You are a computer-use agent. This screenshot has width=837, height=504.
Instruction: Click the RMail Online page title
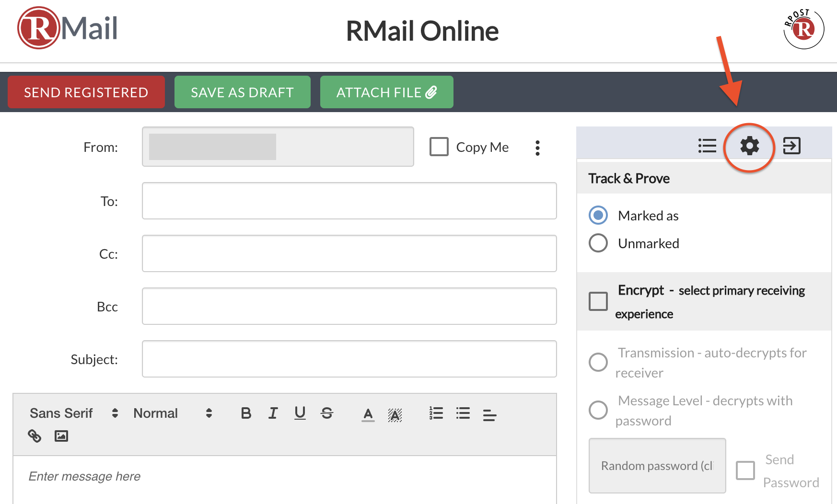pos(422,31)
